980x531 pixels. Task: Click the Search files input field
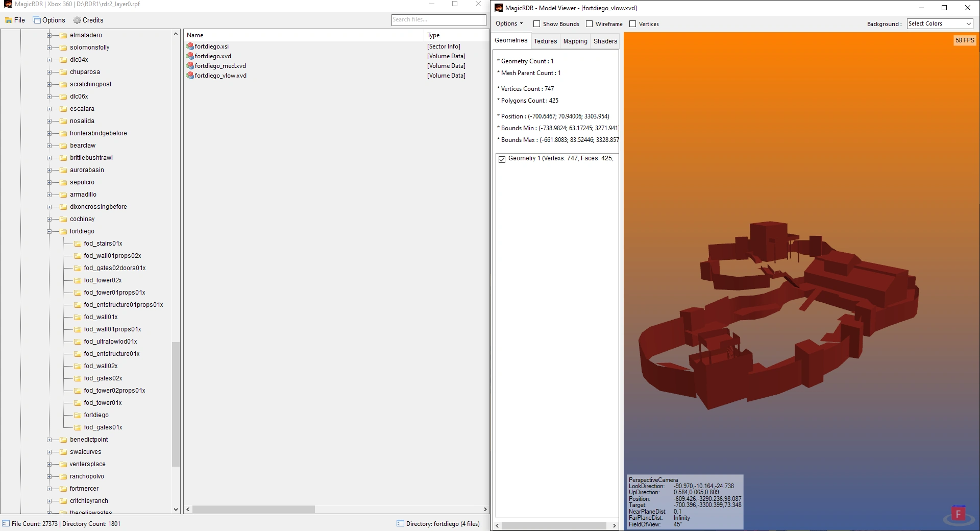pos(438,20)
